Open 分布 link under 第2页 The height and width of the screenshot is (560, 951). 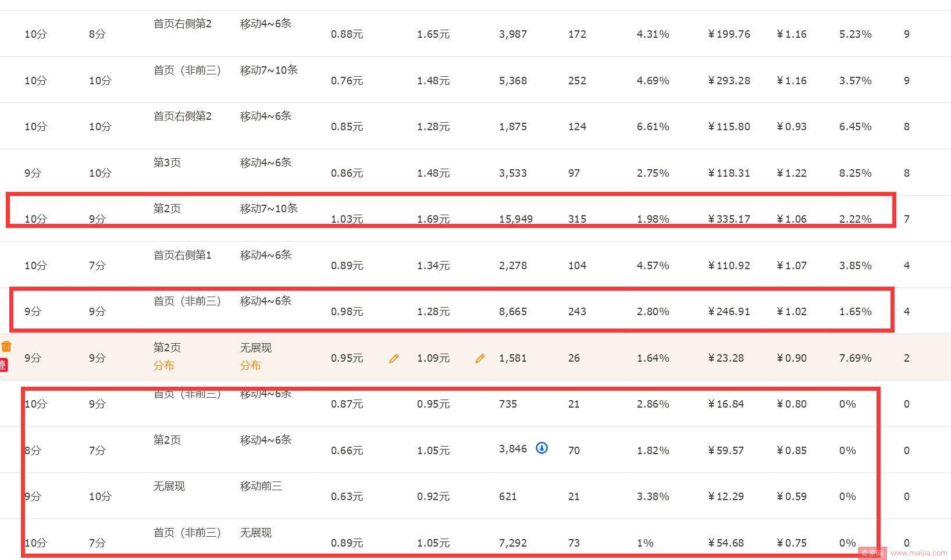click(163, 365)
